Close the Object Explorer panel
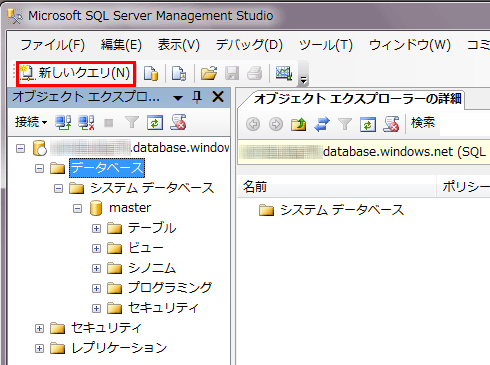 tap(218, 97)
